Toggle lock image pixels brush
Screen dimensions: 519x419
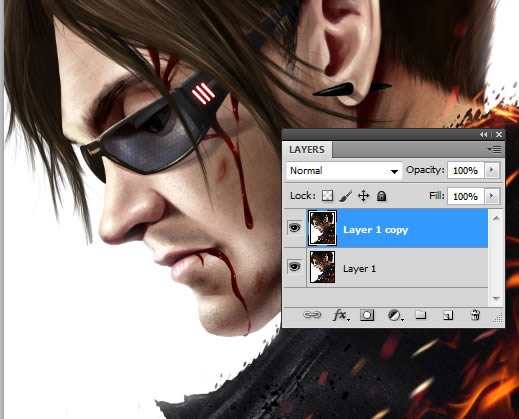click(x=346, y=196)
